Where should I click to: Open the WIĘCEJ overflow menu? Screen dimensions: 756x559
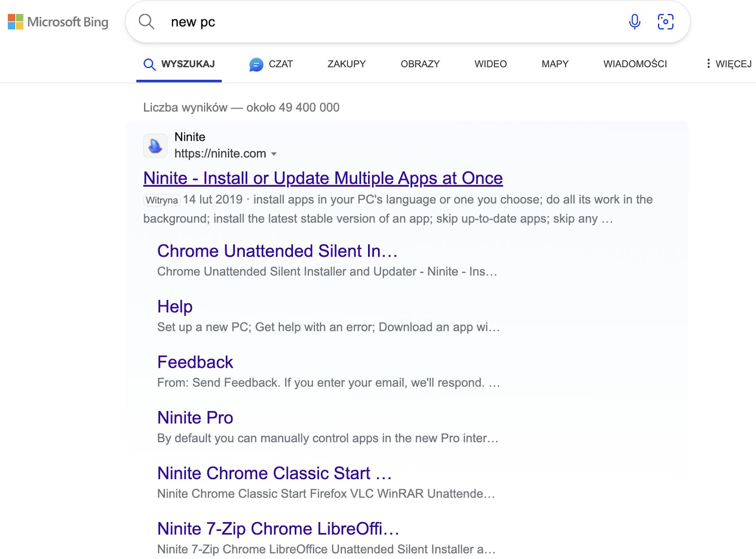pos(733,64)
